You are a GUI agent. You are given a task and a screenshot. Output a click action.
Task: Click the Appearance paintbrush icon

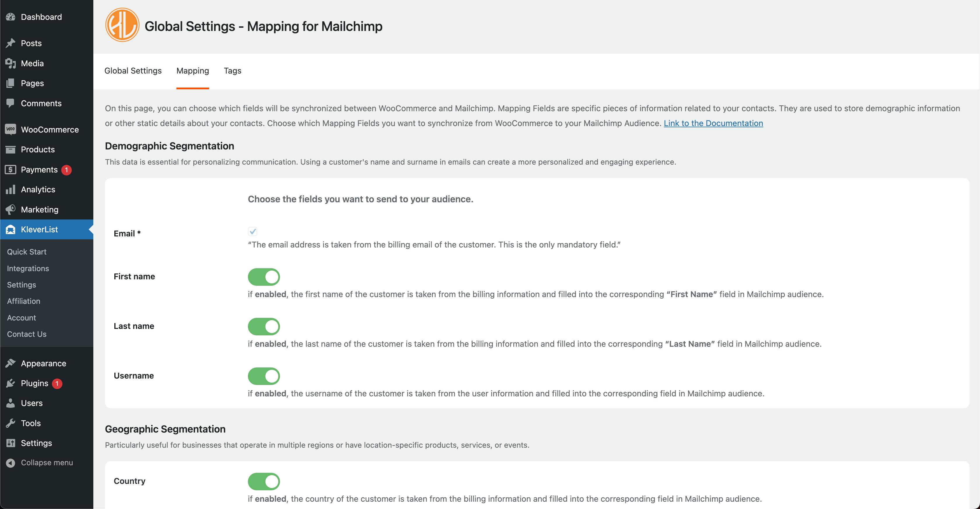point(11,363)
